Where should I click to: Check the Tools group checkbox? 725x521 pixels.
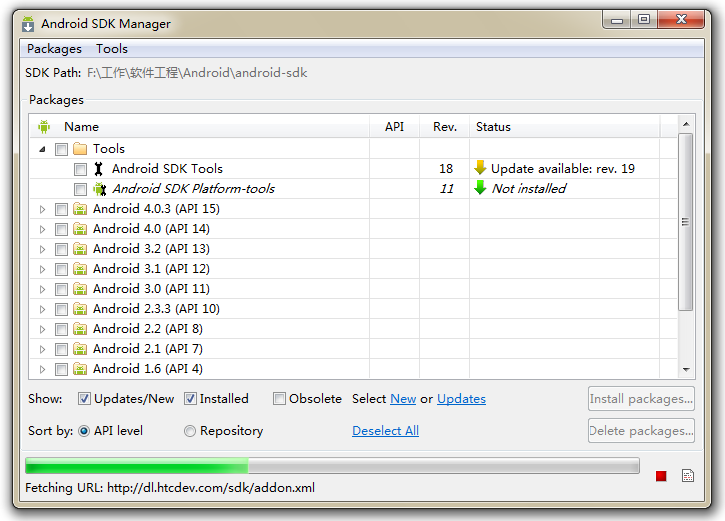[61, 149]
